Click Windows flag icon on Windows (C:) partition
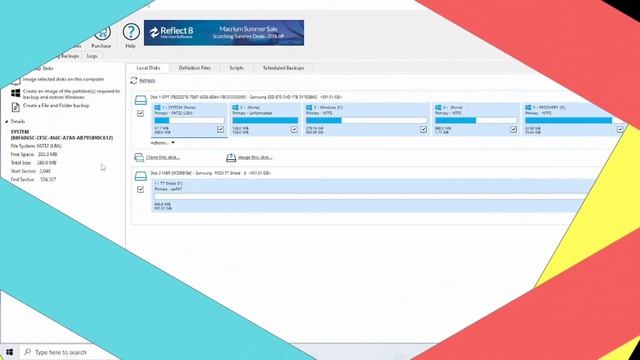The width and height of the screenshot is (640, 360). (x=309, y=107)
